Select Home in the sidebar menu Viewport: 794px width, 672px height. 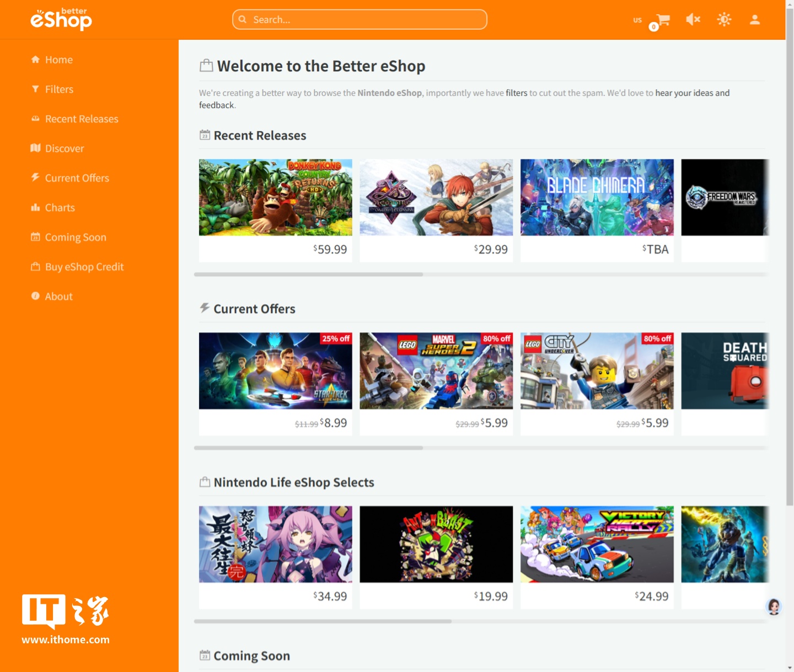click(58, 60)
